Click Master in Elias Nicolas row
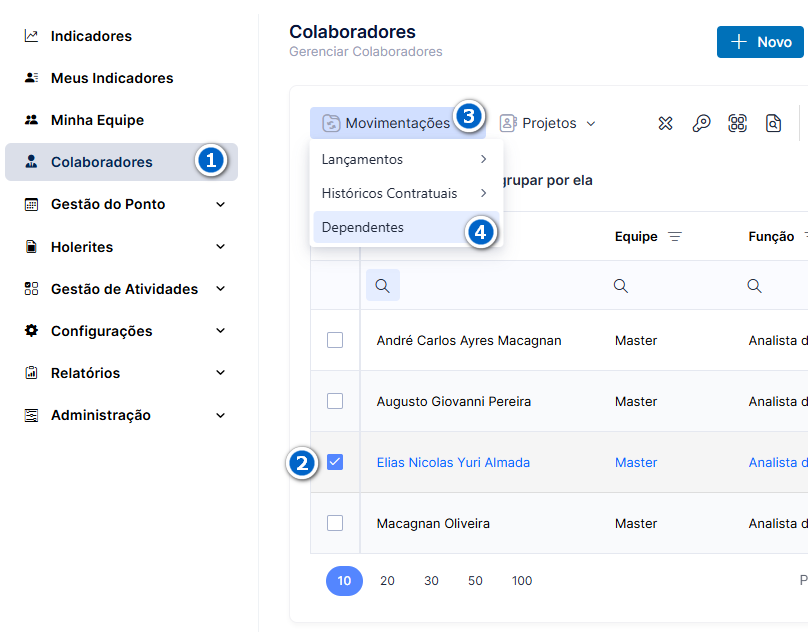Screen dimensions: 808x639 [636, 463]
